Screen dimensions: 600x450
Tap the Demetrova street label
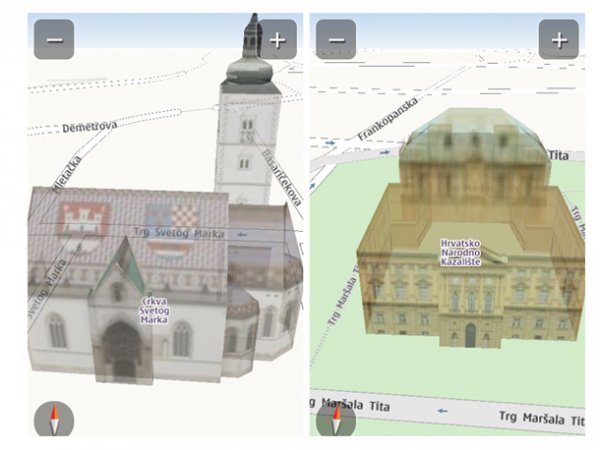click(x=89, y=127)
